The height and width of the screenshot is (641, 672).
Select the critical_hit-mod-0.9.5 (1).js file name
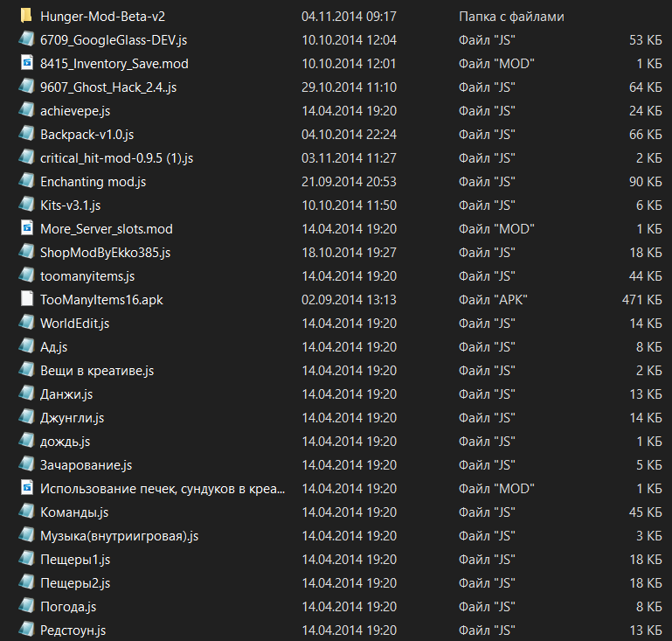116,157
